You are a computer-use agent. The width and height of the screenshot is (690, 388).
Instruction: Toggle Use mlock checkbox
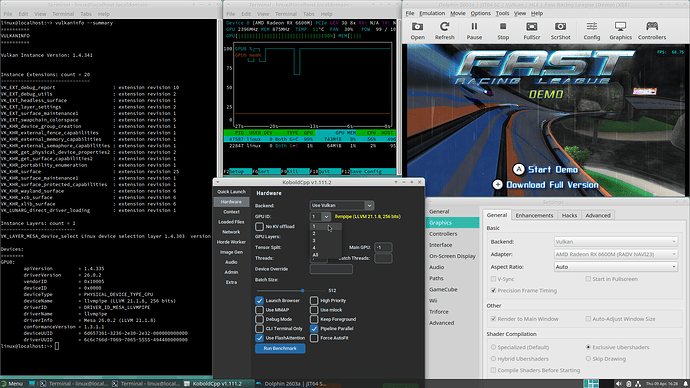click(314, 310)
